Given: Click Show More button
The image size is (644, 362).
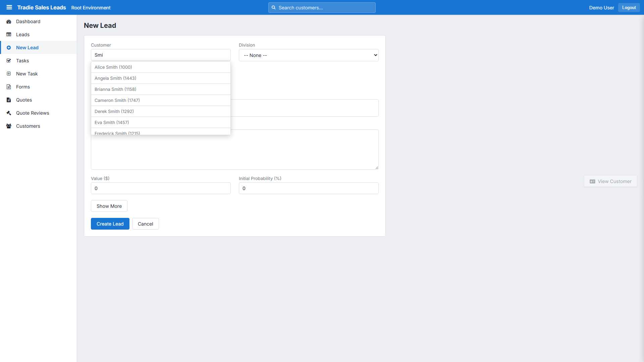Looking at the screenshot, I should tap(109, 206).
